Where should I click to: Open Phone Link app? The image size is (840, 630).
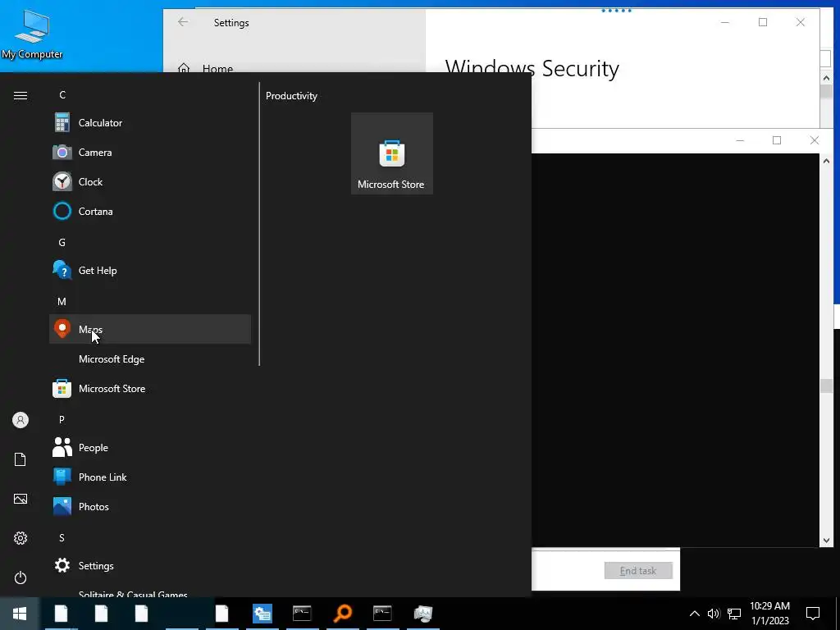(x=150, y=477)
